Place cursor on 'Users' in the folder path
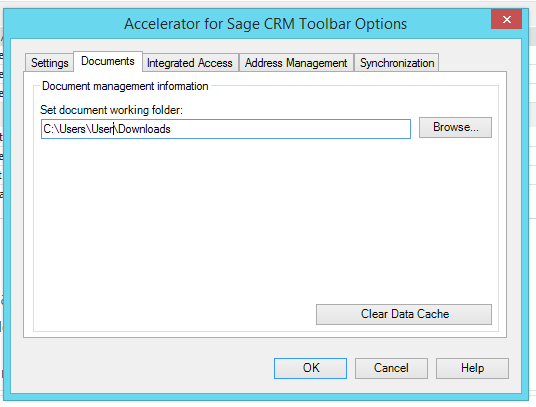Viewport: 536px width, 407px height. tap(72, 129)
